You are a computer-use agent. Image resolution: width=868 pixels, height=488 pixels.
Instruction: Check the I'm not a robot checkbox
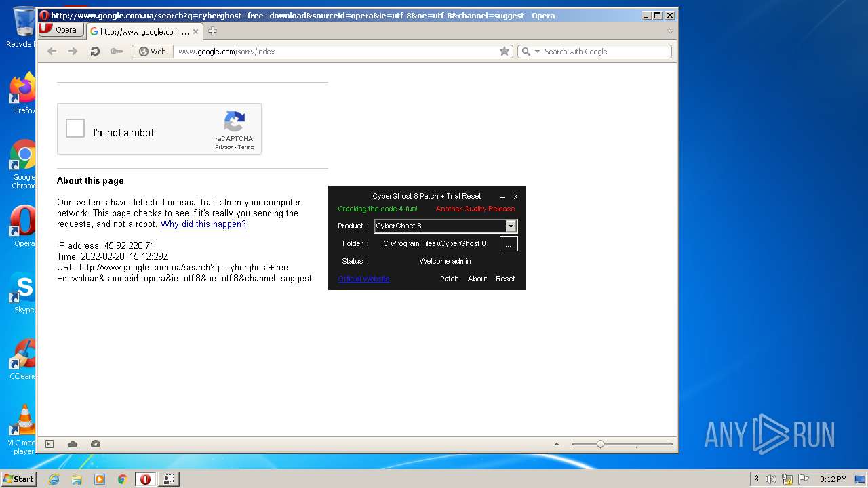75,128
